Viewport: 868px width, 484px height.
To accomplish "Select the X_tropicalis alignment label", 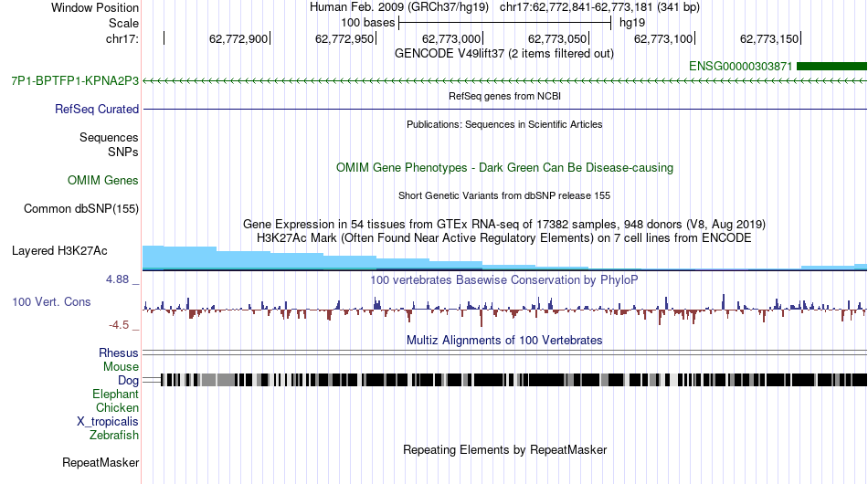I will coord(108,422).
